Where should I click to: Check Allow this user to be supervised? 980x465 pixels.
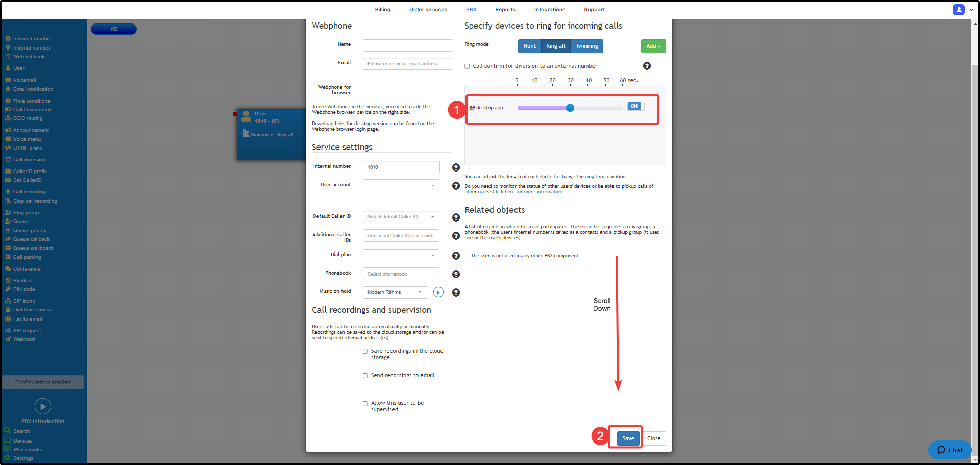[x=365, y=404]
